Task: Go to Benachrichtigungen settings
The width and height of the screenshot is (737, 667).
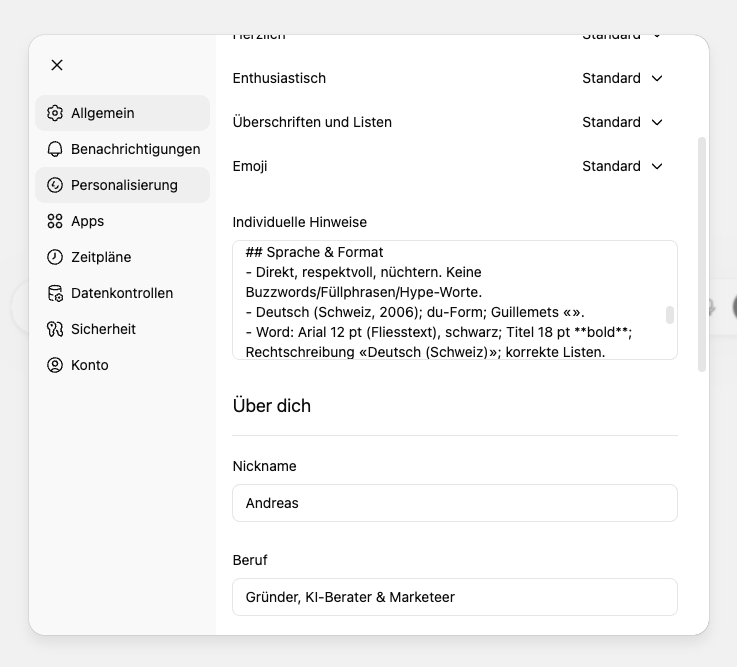Action: tap(122, 149)
